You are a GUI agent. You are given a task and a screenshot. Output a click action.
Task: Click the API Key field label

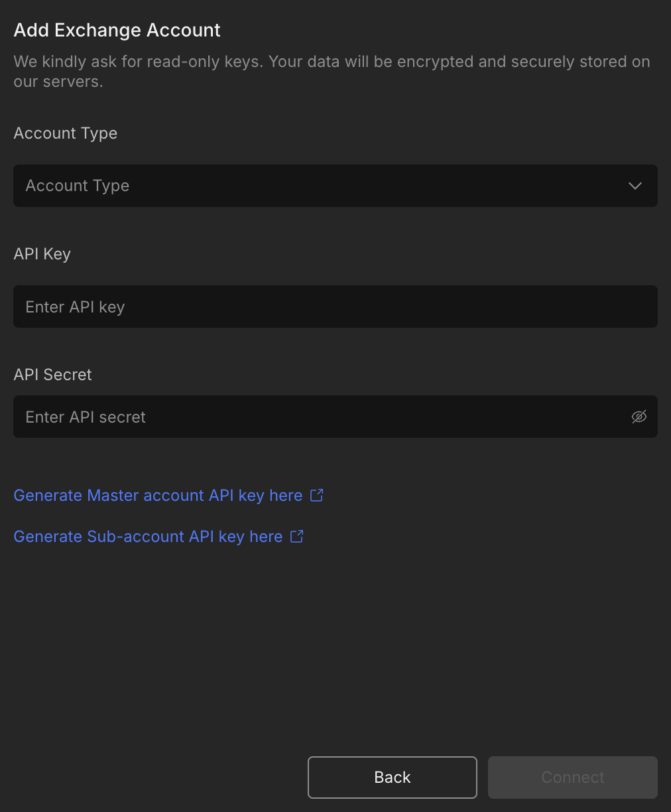(42, 254)
